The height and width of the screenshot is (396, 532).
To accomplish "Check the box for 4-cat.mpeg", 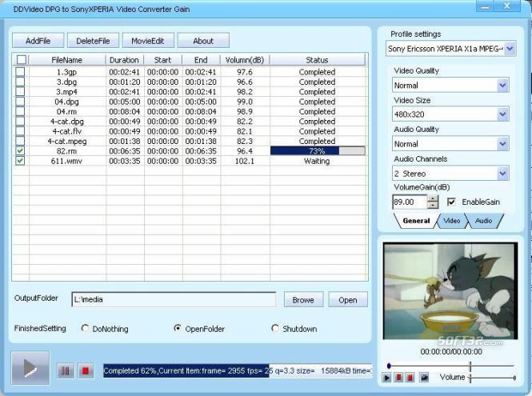I will [20, 141].
